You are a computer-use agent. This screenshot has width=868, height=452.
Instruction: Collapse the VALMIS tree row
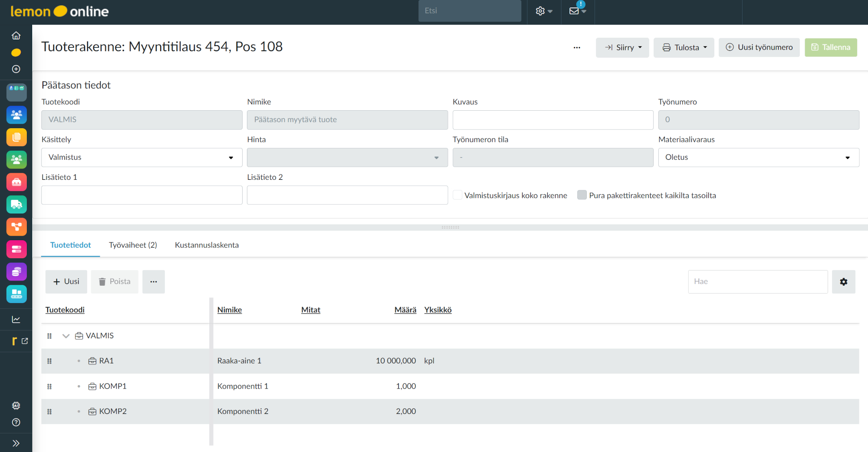click(66, 336)
